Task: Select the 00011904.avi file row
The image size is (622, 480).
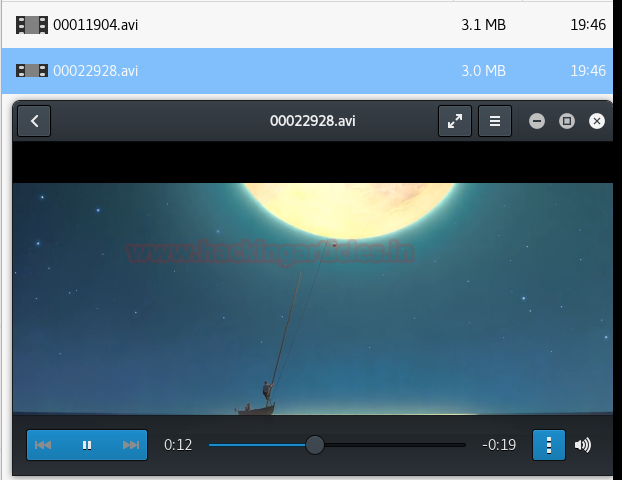Action: 307,25
